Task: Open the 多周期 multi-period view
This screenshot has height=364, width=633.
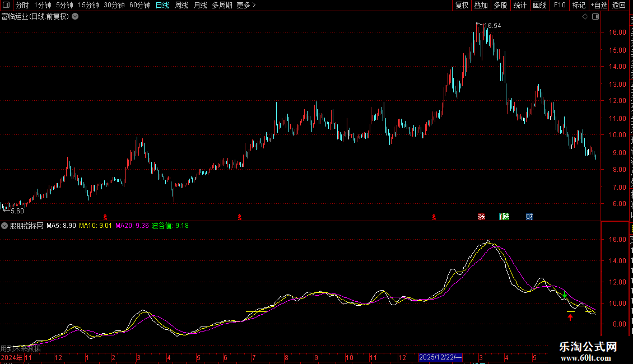Action: click(222, 5)
